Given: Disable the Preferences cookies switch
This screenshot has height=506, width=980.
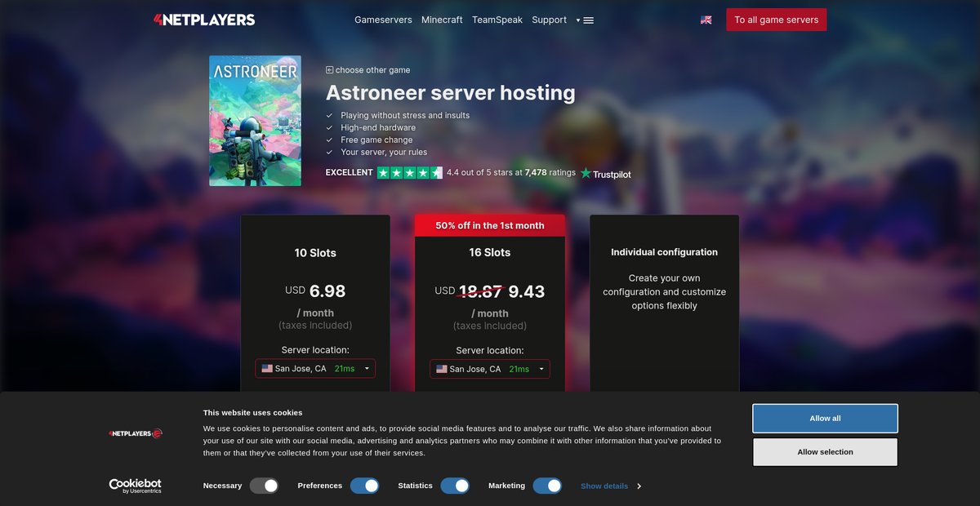Looking at the screenshot, I should click(365, 486).
